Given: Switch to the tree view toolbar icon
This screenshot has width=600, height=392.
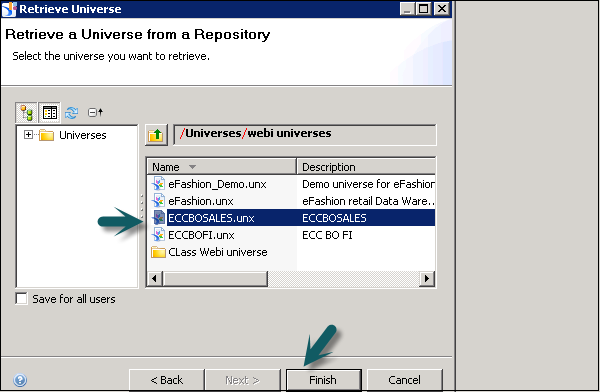Looking at the screenshot, I should coord(26,113).
